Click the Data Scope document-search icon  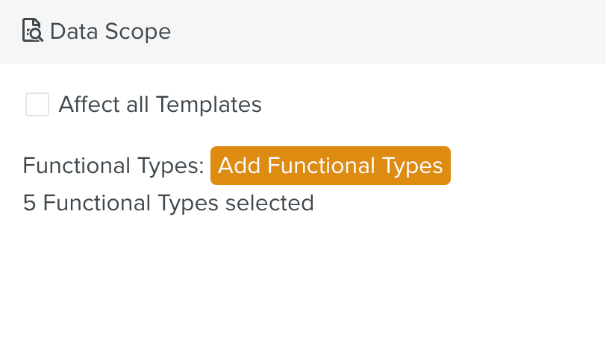[33, 31]
